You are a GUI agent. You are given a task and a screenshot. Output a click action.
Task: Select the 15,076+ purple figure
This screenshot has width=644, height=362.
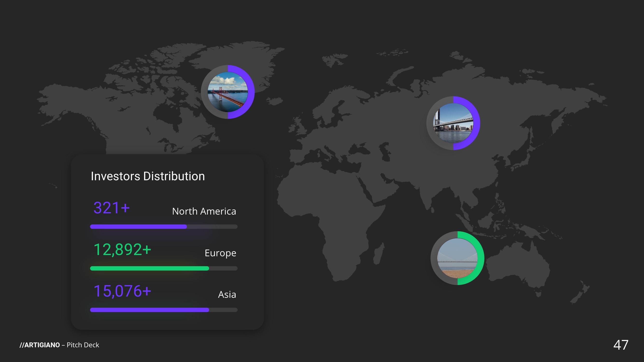coord(122,291)
